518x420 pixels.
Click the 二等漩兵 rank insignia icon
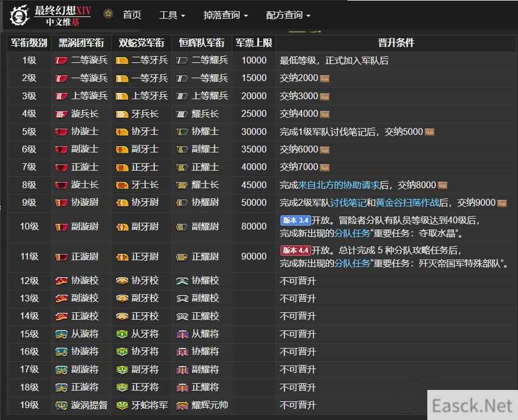(61, 61)
